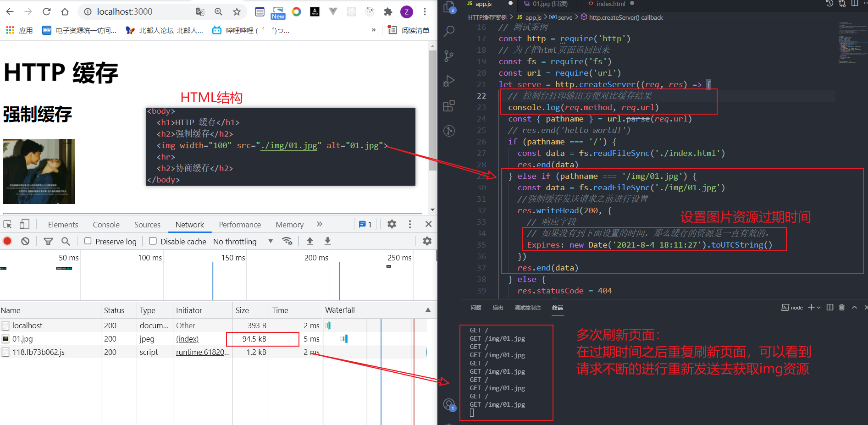Open VS Code Explorer sidebar icon
The width and height of the screenshot is (868, 425).
click(449, 7)
